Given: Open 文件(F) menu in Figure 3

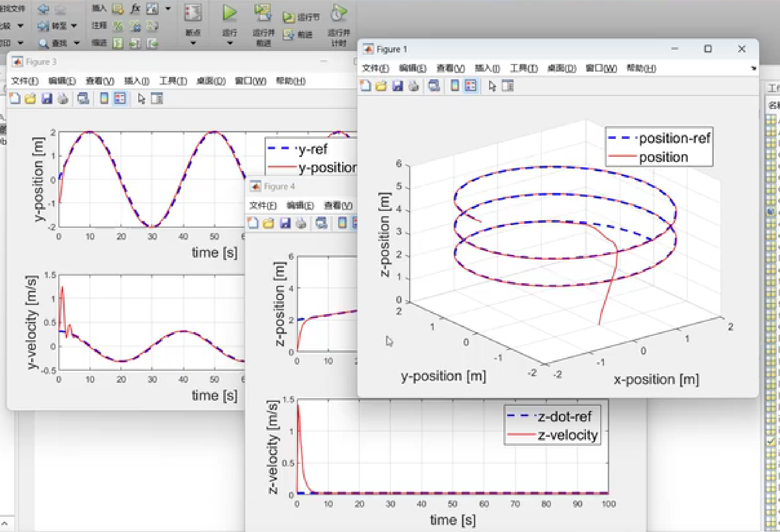Looking at the screenshot, I should coord(25,81).
